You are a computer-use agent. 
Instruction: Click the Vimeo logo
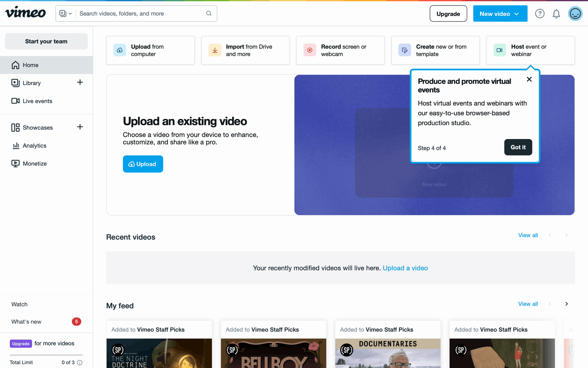[x=25, y=13]
